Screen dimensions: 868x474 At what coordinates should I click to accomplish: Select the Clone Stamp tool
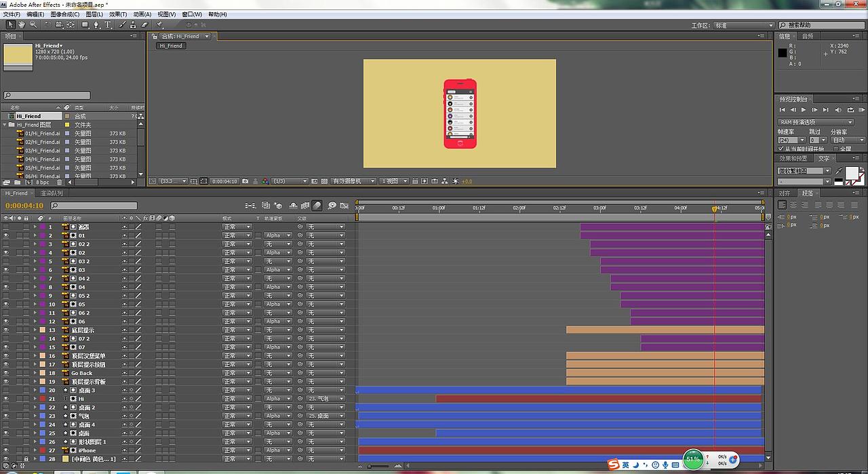133,24
